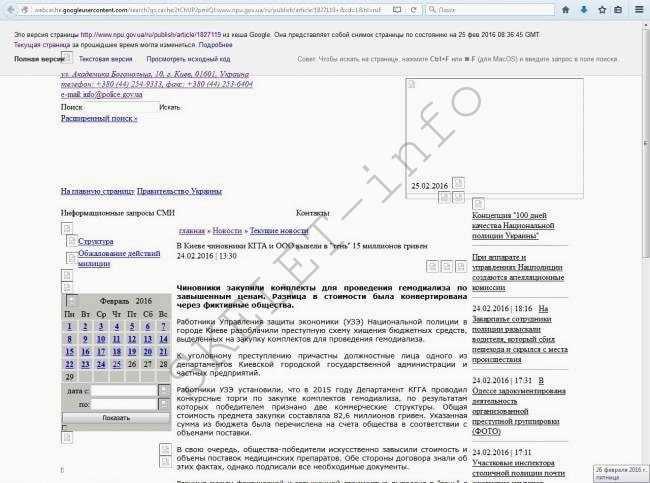Image resolution: width=650 pixels, height=483 pixels.
Task: Switch to 'Текстовая версия' cached view
Action: coord(107,59)
